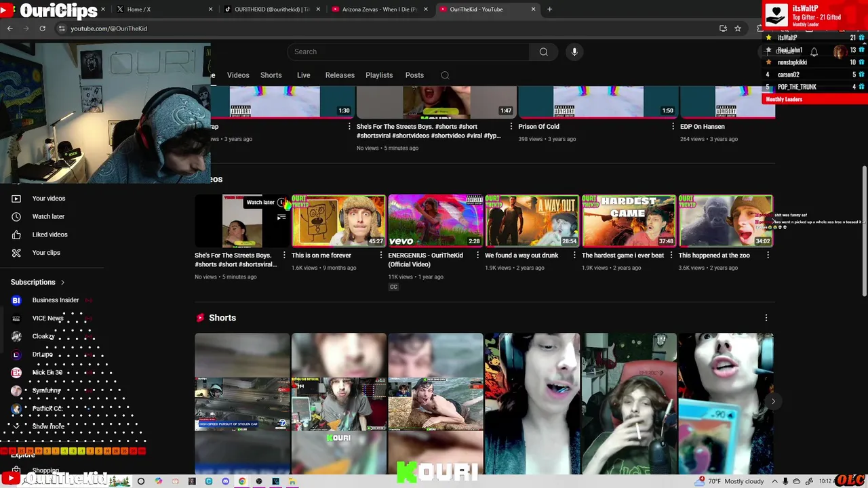This screenshot has height=488, width=868.
Task: Click the YouTube search magnifier button
Action: [543, 52]
